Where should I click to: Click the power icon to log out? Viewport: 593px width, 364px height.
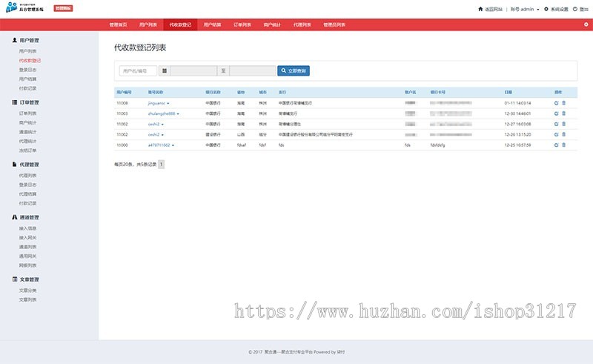575,9
